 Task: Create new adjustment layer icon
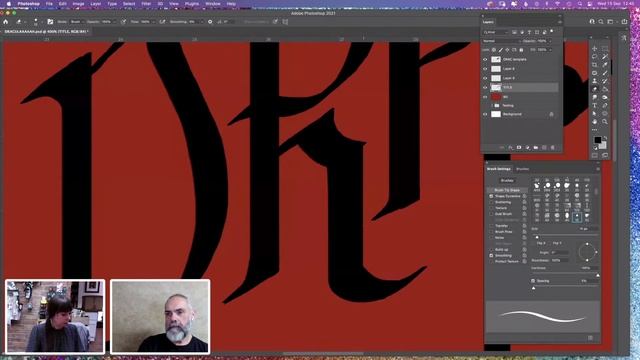click(527, 147)
